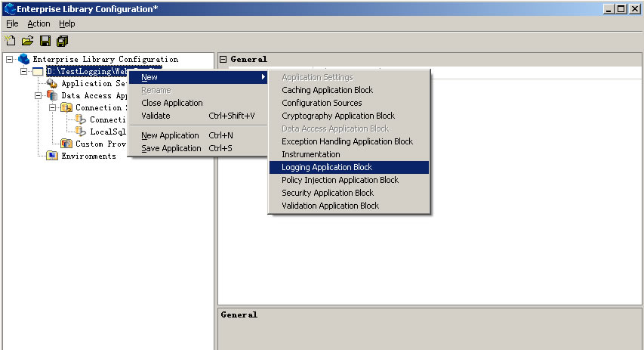Choose Close Application from context menu
This screenshot has width=644, height=350.
point(199,103)
